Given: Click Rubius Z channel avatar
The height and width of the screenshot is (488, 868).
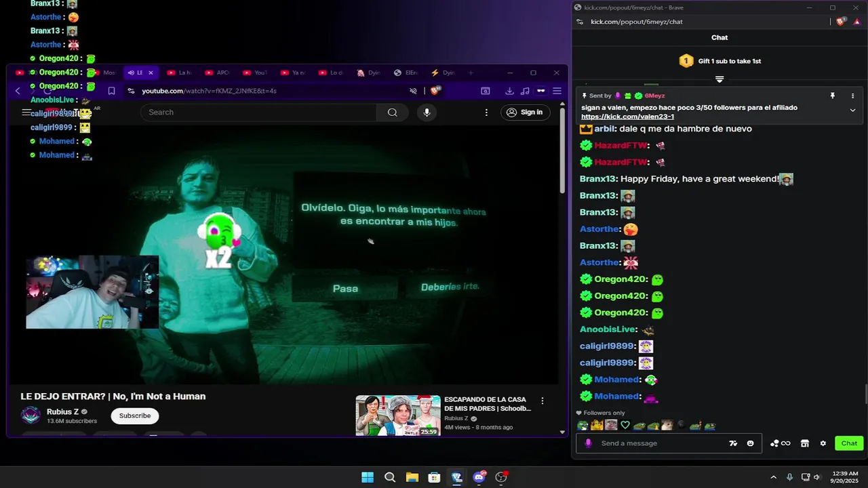Looking at the screenshot, I should point(31,415).
